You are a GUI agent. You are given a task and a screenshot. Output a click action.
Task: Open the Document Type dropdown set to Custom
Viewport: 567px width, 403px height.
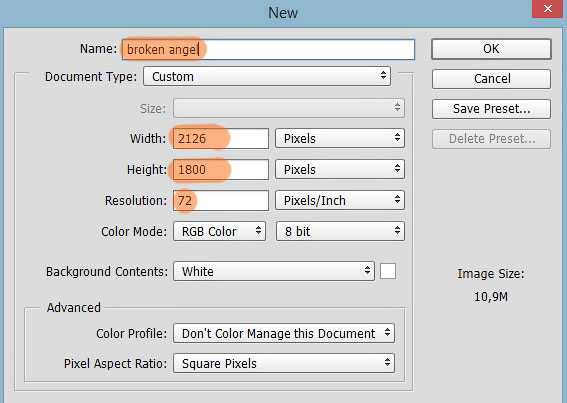click(x=267, y=76)
